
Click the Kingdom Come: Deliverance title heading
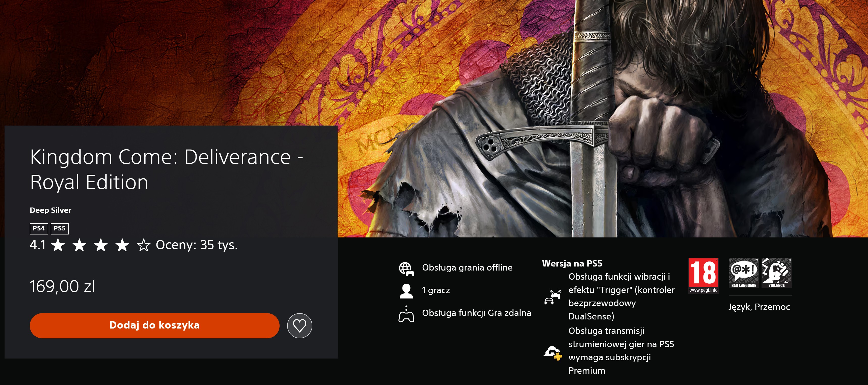167,169
